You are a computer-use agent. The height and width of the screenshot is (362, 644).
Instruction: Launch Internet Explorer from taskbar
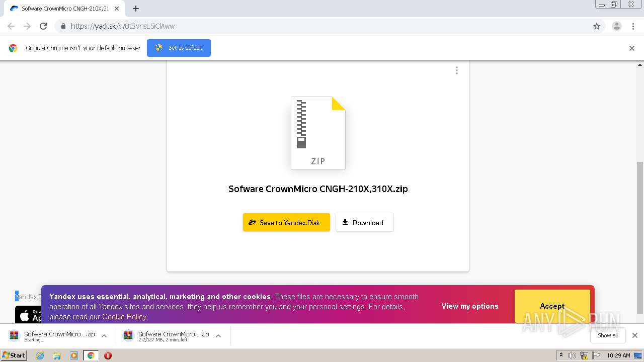pos(40,355)
